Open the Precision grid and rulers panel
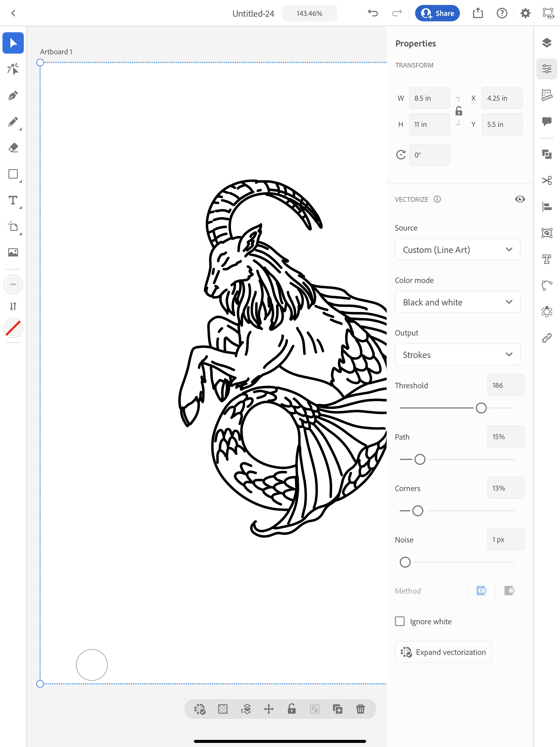This screenshot has height=747, width=560. click(547, 96)
